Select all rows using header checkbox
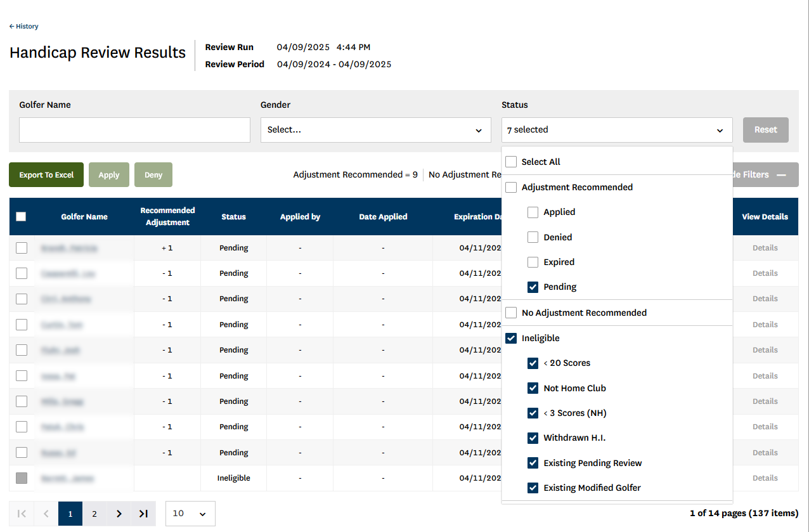 click(x=21, y=217)
